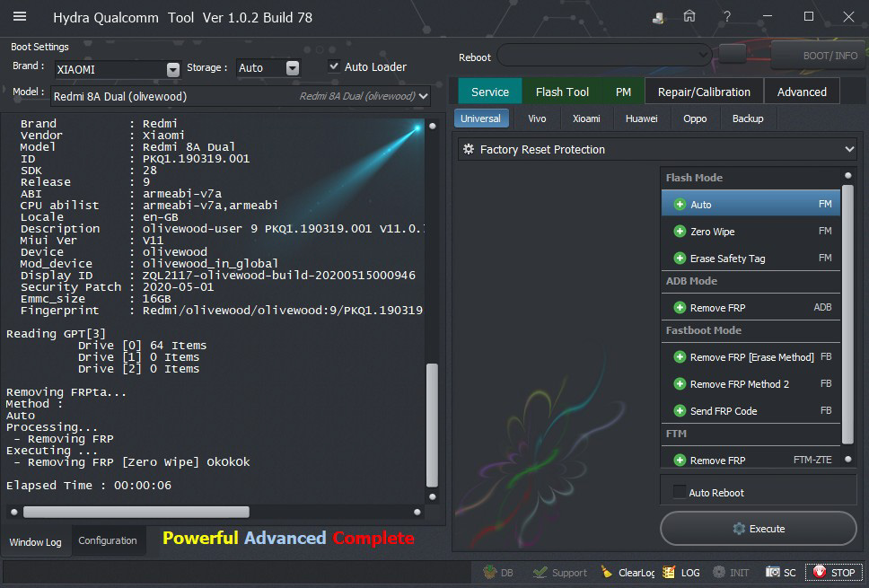869x588 pixels.
Task: Click the home icon in title bar
Action: click(x=689, y=16)
